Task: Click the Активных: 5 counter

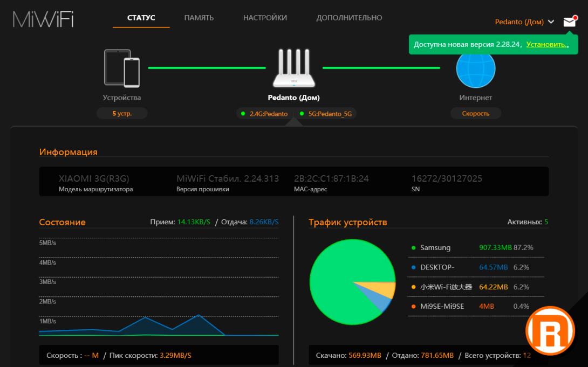Action: [528, 222]
